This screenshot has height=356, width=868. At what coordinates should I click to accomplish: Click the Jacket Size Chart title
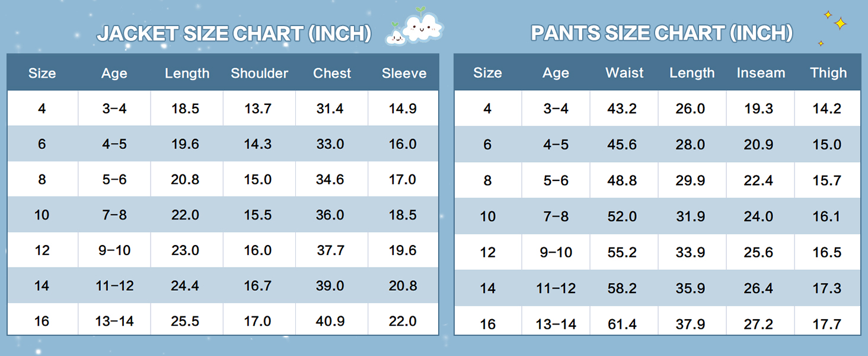tap(234, 34)
